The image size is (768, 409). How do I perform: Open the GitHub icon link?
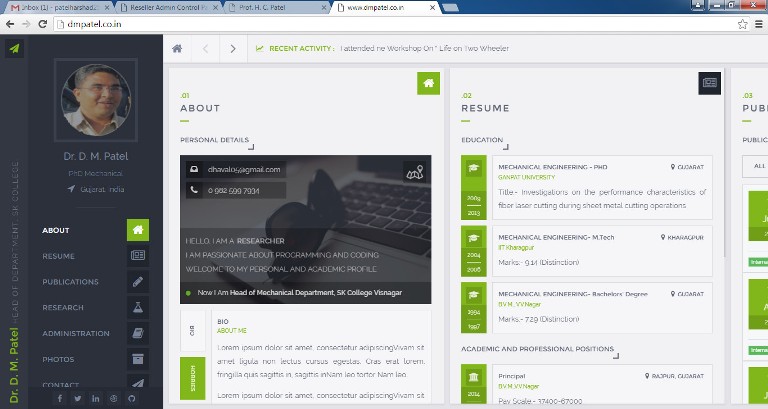point(132,398)
